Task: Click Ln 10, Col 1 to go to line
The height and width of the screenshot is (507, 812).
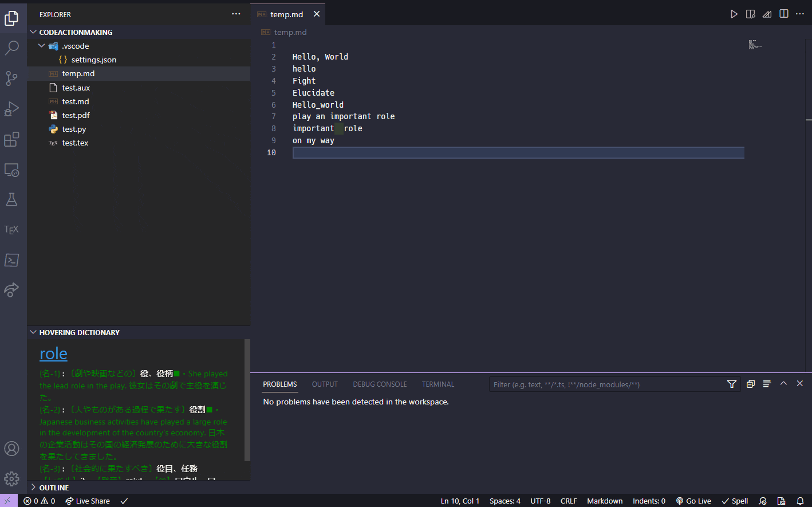Action: [x=460, y=501]
